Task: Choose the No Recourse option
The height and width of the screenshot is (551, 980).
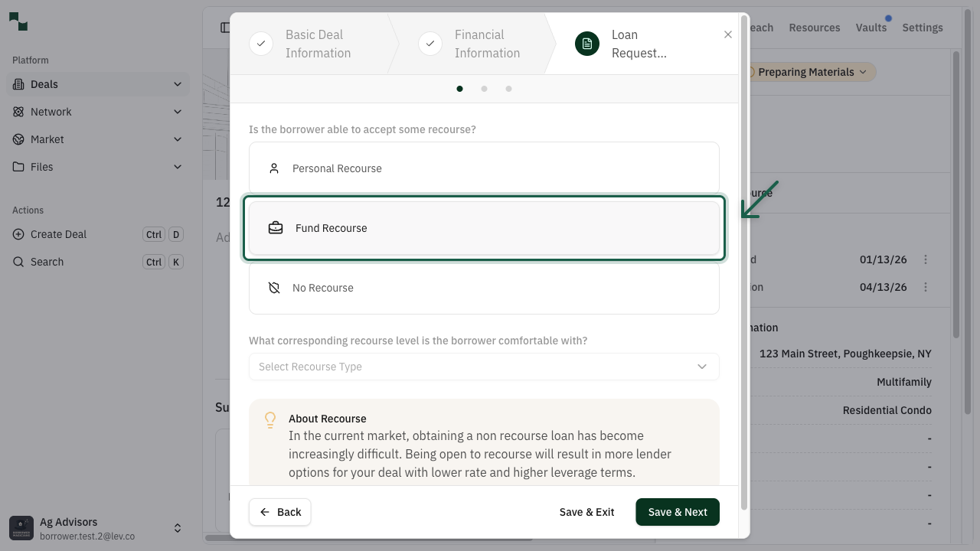Action: pos(484,288)
